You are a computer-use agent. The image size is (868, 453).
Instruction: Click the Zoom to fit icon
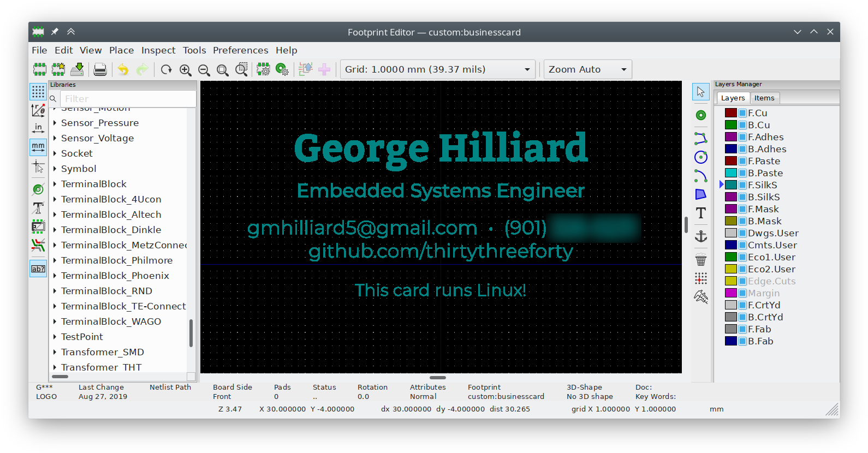(223, 69)
